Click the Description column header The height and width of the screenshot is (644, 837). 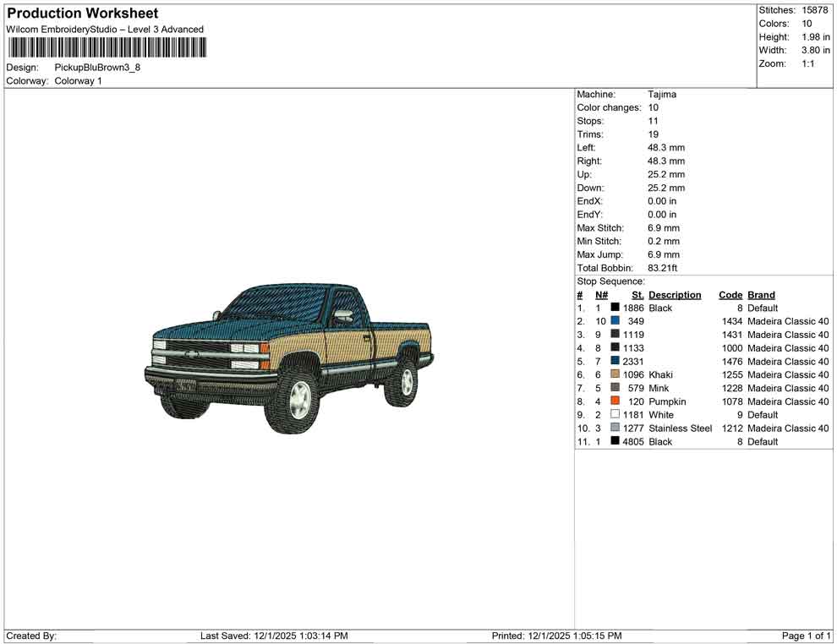(x=675, y=294)
